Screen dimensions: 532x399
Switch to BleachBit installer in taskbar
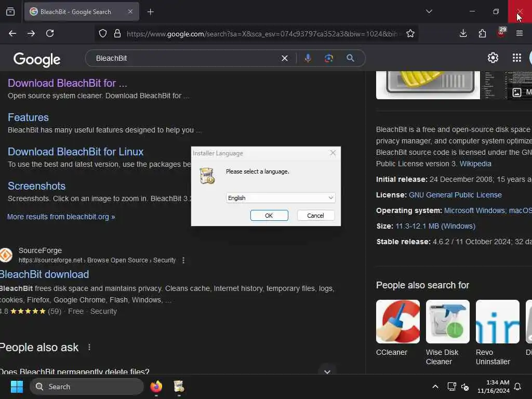click(179, 387)
